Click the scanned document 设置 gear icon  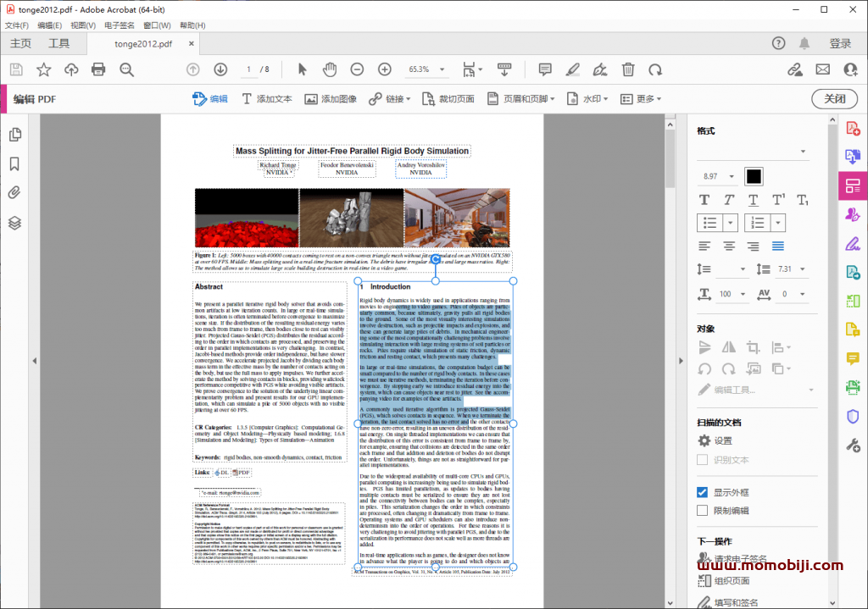pyautogui.click(x=703, y=440)
